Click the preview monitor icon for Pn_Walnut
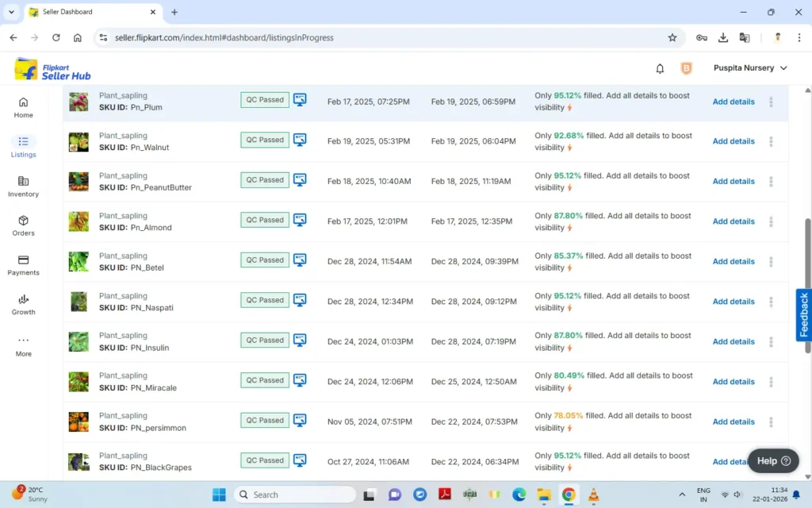 pos(300,140)
